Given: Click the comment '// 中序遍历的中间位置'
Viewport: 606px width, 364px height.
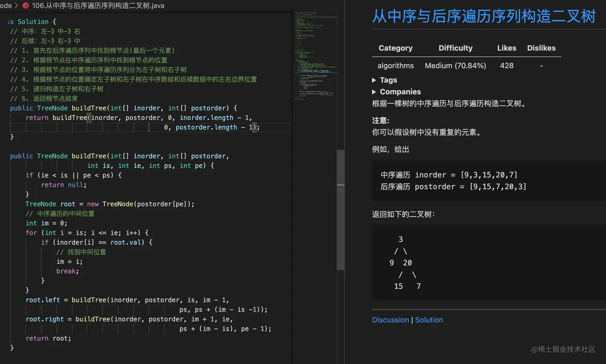Looking at the screenshot, I should 60,214.
